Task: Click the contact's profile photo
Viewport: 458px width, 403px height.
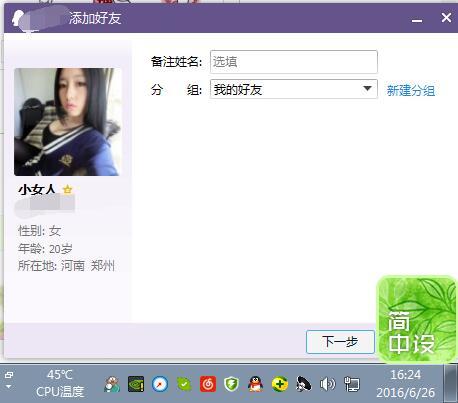Action: tap(68, 122)
